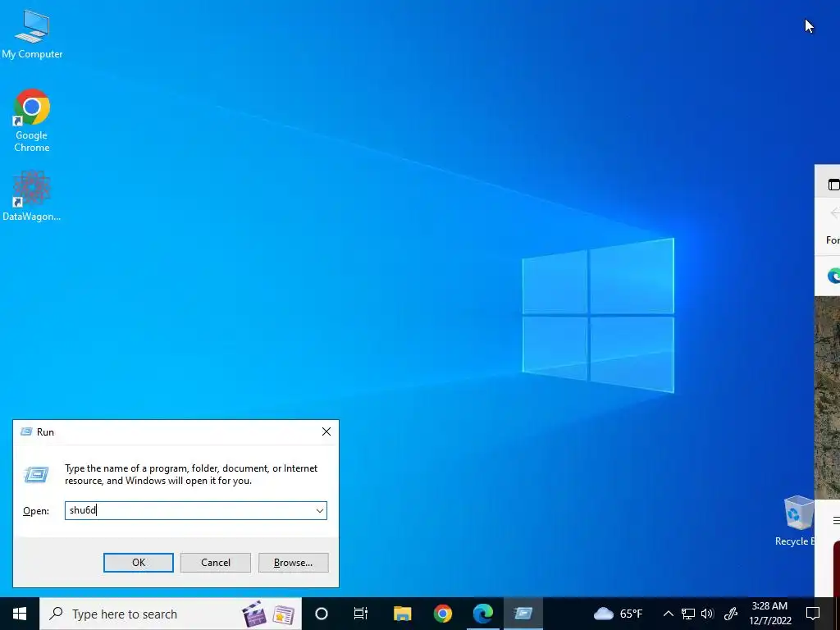
Task: Open the clock showing 3:28 AM
Action: (769, 614)
